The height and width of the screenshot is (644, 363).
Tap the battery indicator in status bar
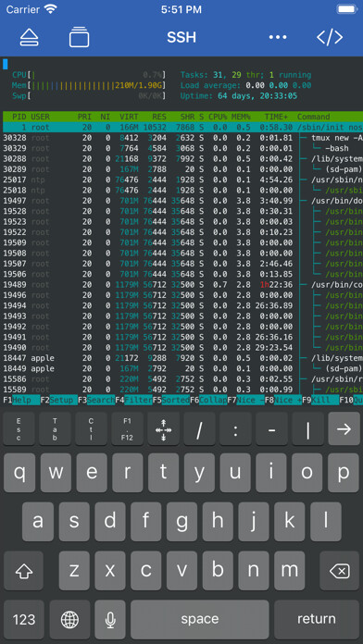(346, 9)
